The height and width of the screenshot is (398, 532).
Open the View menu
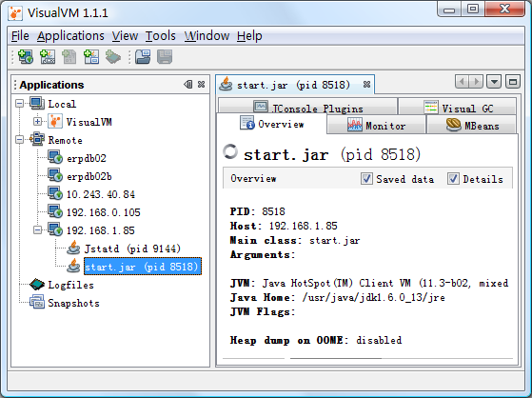tap(125, 35)
